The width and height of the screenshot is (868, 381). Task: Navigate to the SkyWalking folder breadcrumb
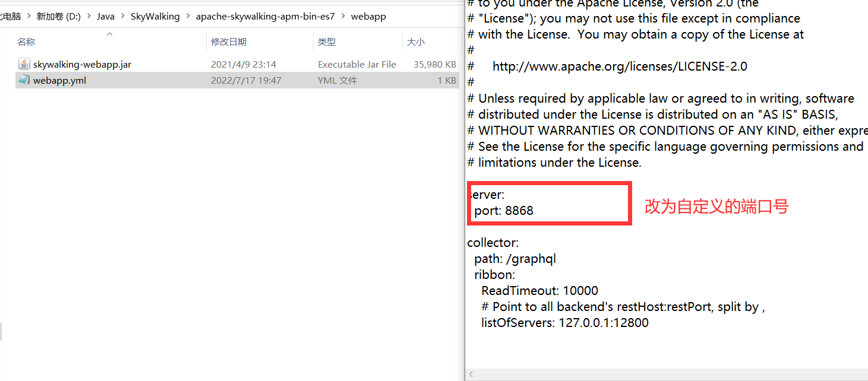tap(155, 17)
